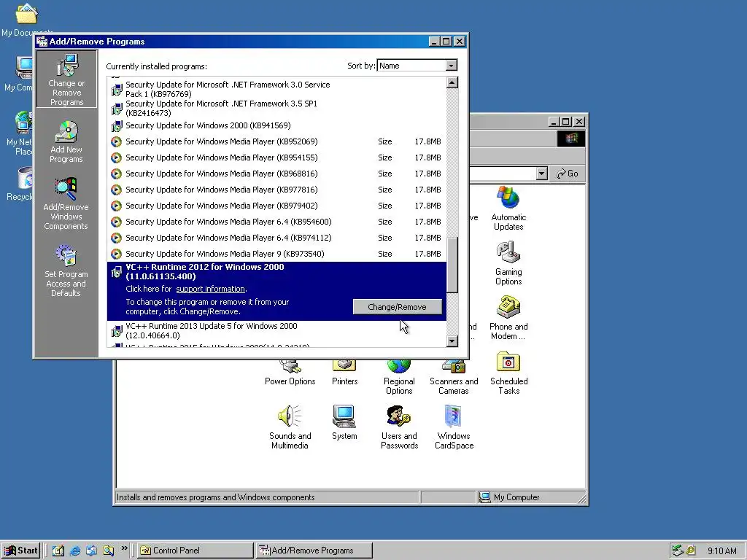747x560 pixels.
Task: Open the Start menu
Action: click(x=20, y=551)
